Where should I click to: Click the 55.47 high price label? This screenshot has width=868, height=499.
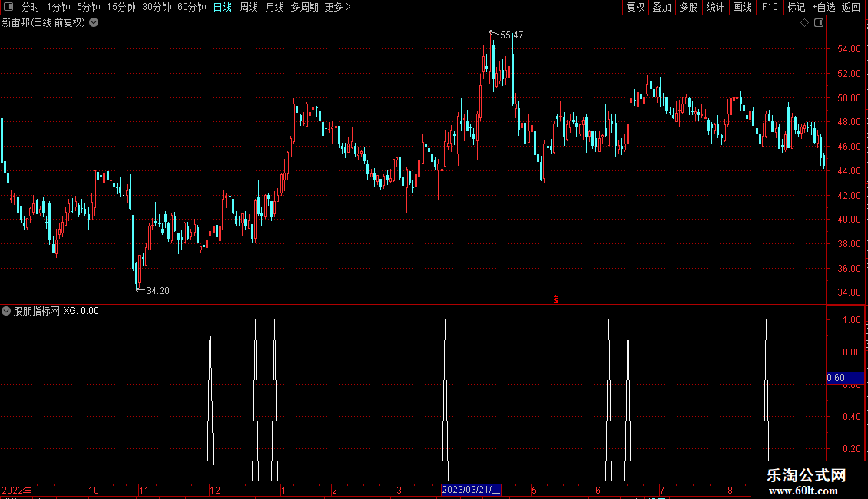tap(512, 35)
